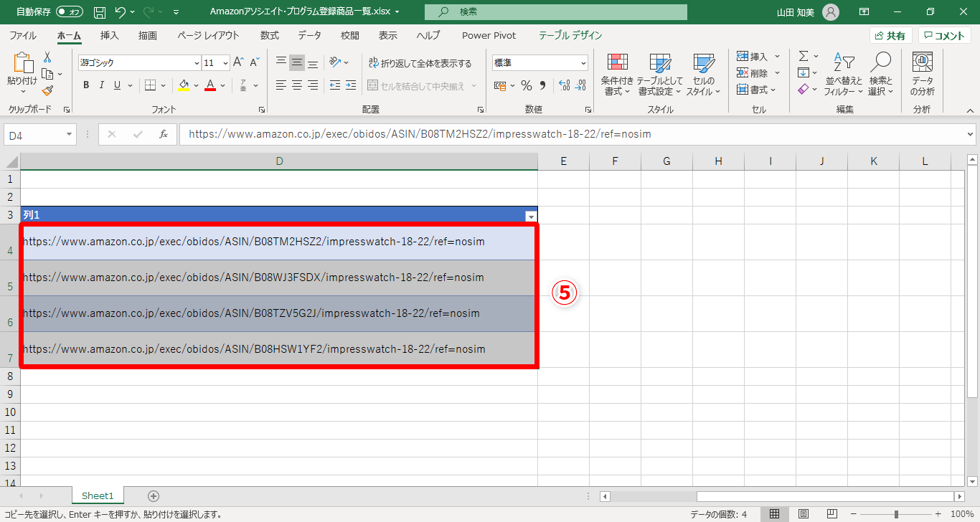Show phonetic guide (ふりがな) options
The width and height of the screenshot is (980, 522).
pyautogui.click(x=243, y=85)
